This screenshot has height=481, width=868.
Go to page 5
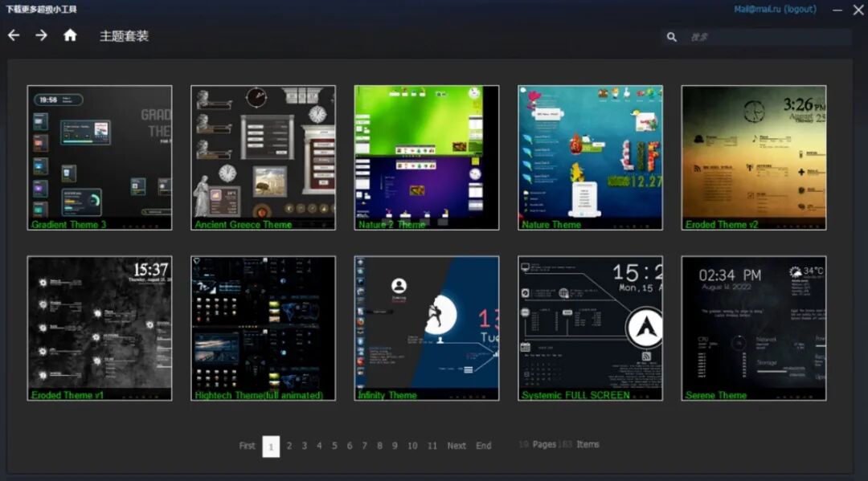(334, 446)
